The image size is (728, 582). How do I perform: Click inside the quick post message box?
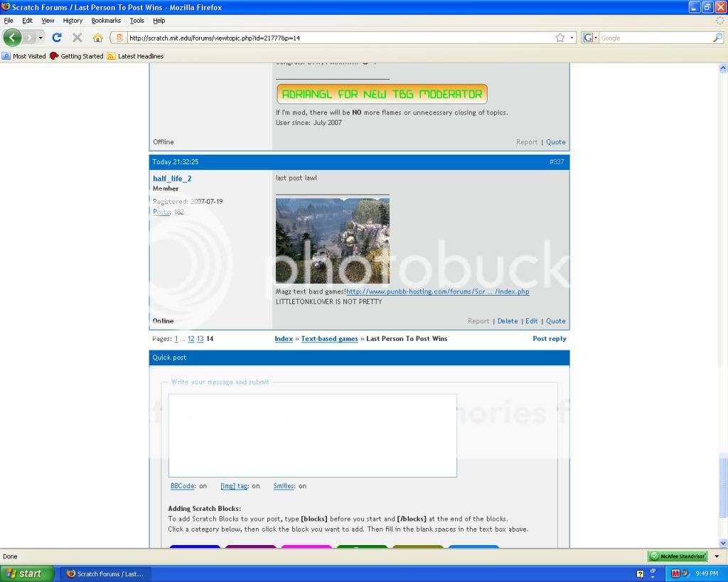pyautogui.click(x=312, y=435)
